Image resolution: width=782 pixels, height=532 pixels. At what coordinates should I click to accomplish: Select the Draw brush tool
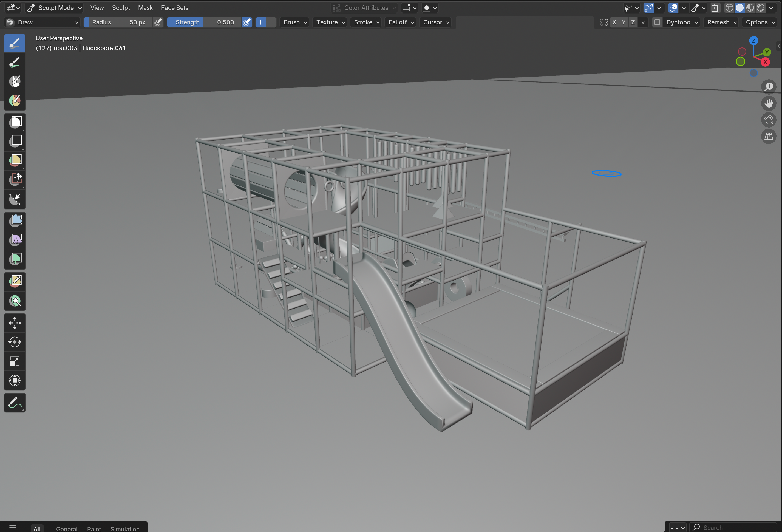point(15,43)
